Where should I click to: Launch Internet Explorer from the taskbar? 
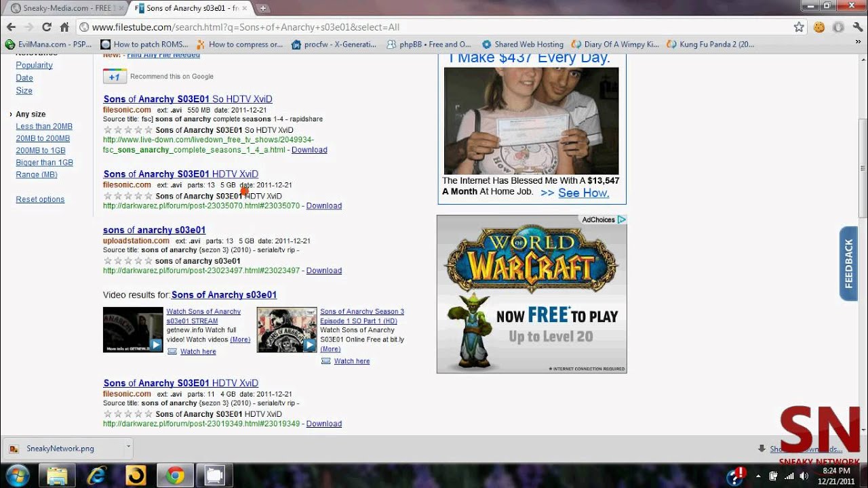click(x=96, y=475)
